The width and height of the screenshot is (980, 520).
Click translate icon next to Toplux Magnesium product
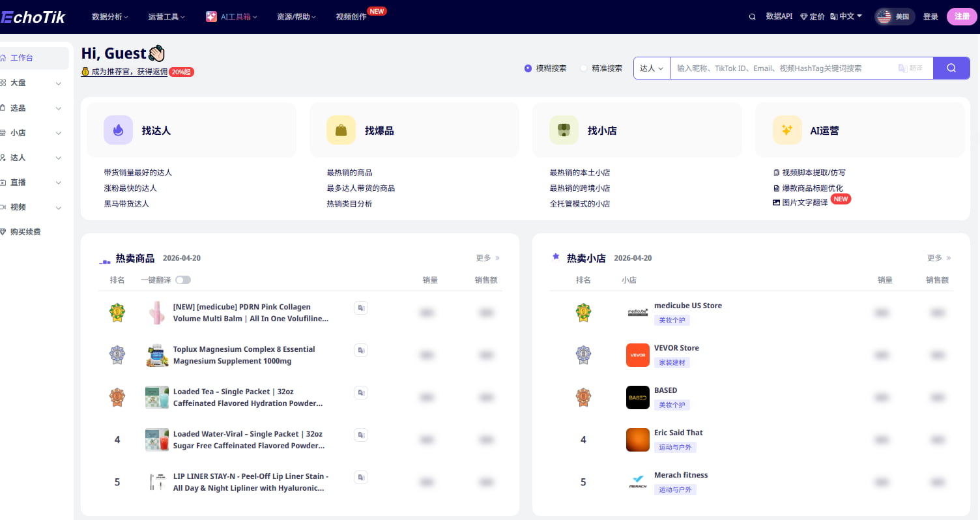361,351
